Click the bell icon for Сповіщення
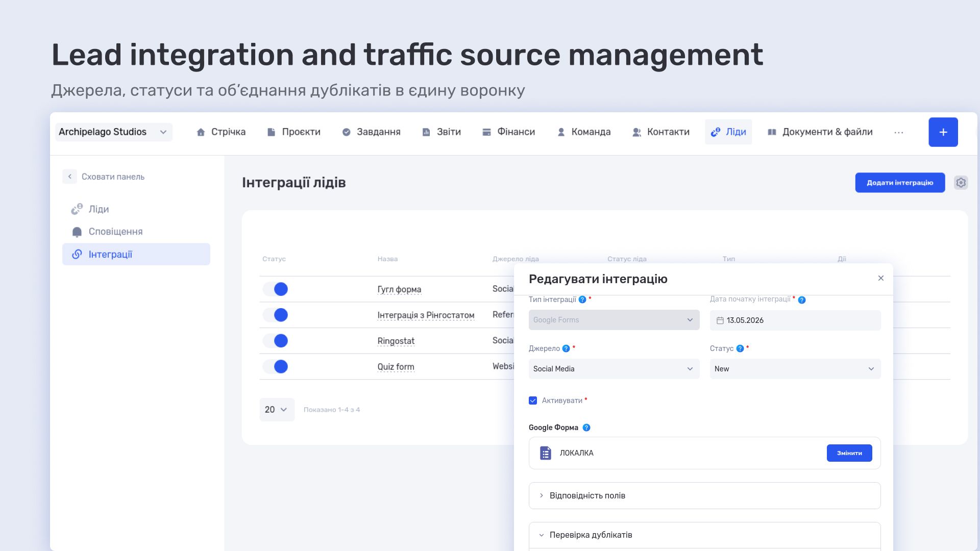This screenshot has height=551, width=980. (x=77, y=232)
